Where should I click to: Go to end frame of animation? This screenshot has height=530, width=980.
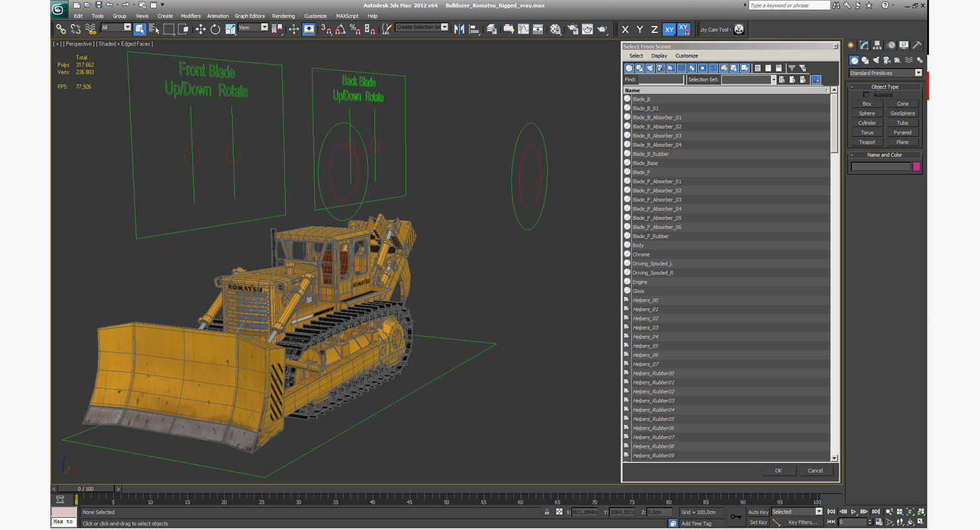tap(876, 511)
